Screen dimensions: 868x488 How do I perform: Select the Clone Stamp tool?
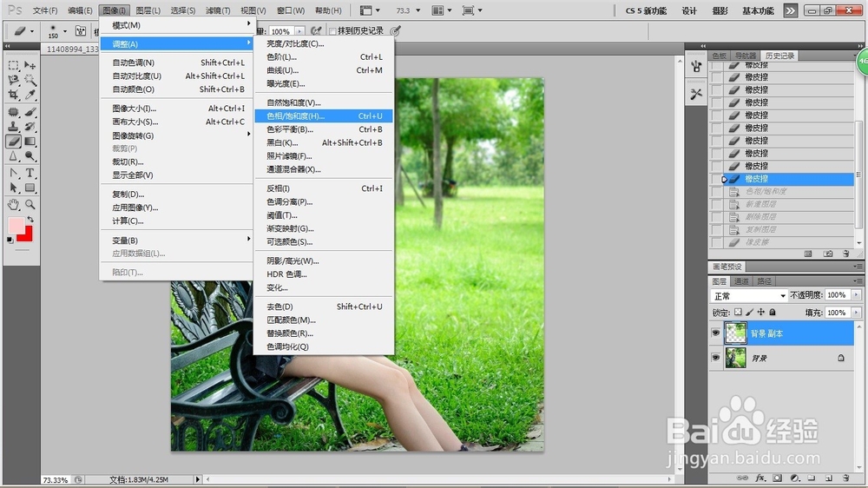[13, 126]
